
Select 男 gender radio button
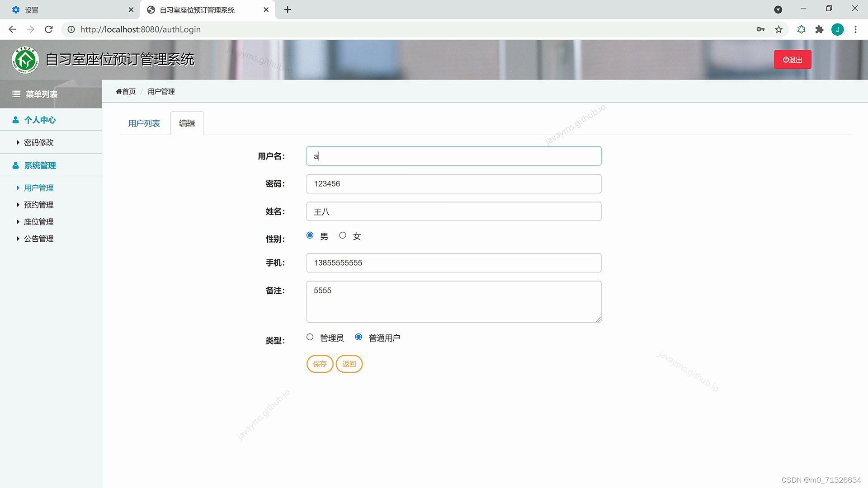(310, 235)
